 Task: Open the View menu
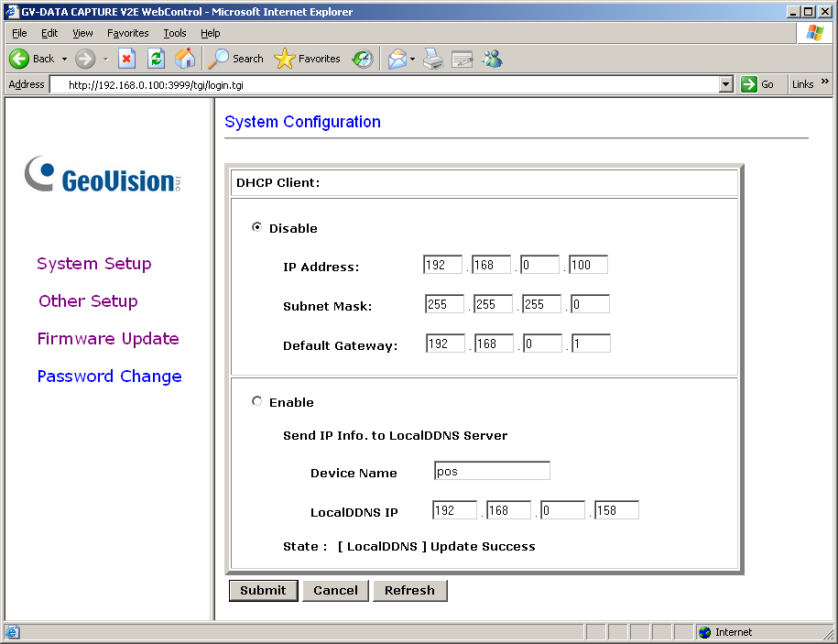(82, 33)
